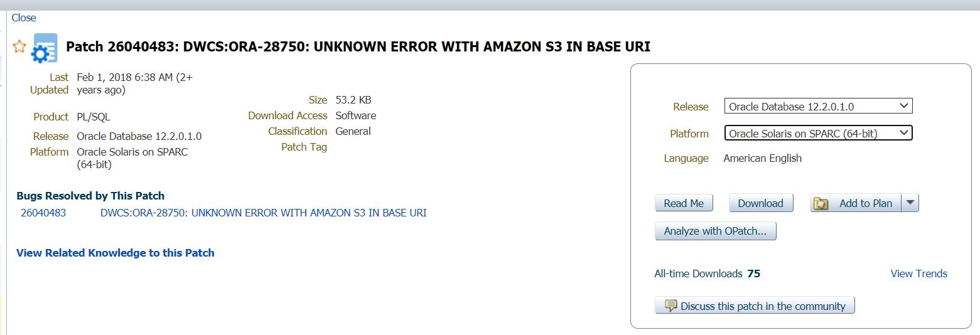View Related Knowledge to this Patch
Image resolution: width=980 pixels, height=335 pixels.
click(116, 253)
